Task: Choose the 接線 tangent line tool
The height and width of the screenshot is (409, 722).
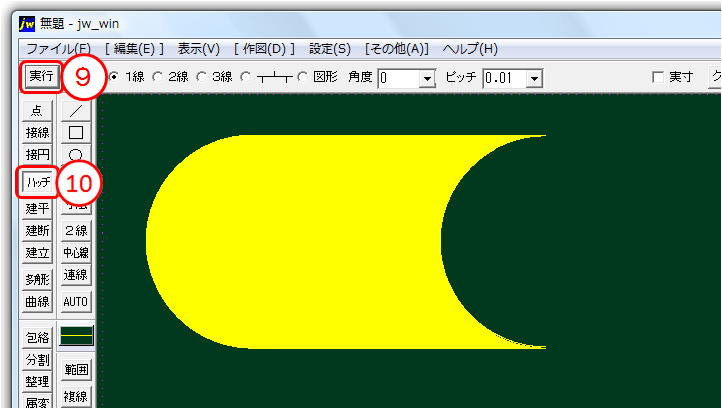Action: [x=38, y=132]
